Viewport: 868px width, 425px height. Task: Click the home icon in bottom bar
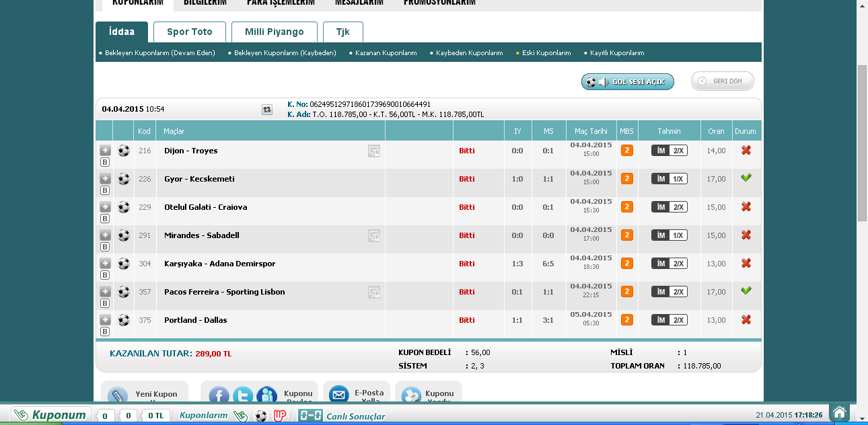(838, 413)
